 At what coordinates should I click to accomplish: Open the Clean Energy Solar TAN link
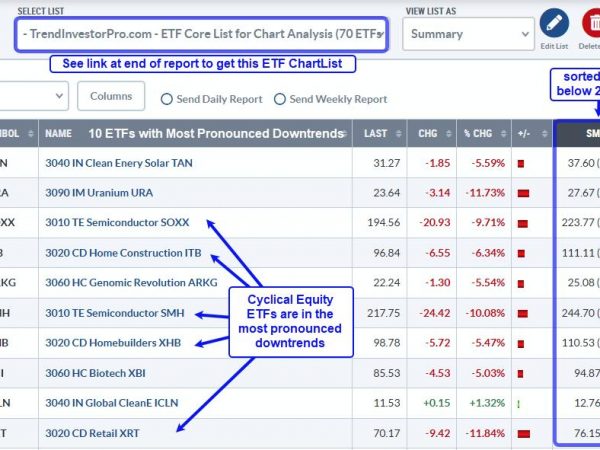[x=119, y=163]
